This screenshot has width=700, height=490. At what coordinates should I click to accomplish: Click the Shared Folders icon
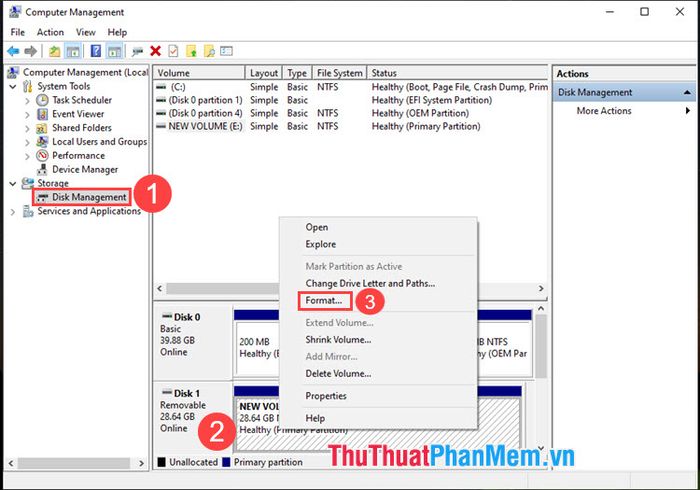coord(42,128)
